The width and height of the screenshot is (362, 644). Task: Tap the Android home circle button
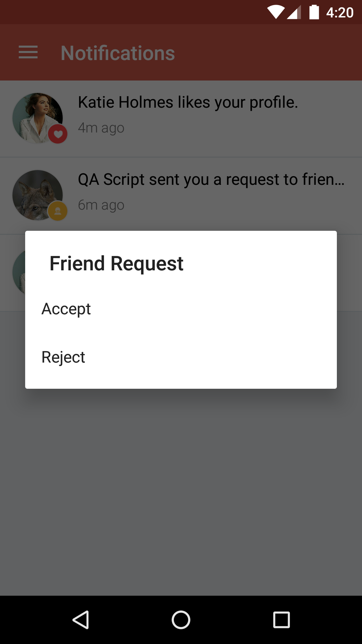[x=181, y=620]
